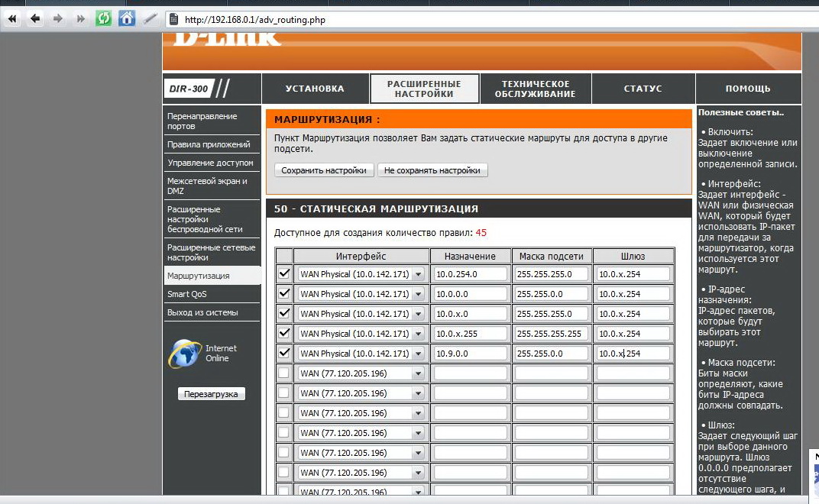Click the rewind double-arrow button
Viewport: 819px width, 504px height.
(x=12, y=19)
